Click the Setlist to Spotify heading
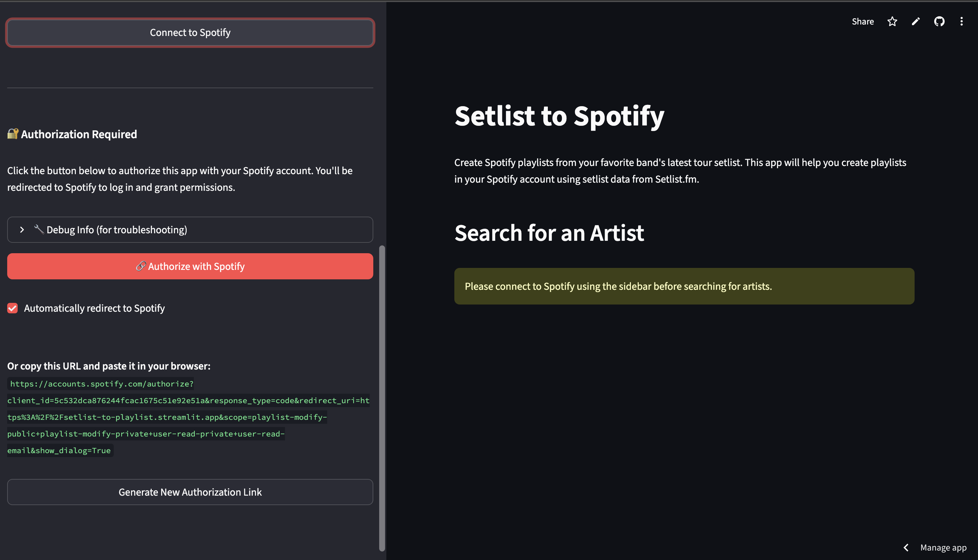Image resolution: width=978 pixels, height=560 pixels. [559, 116]
